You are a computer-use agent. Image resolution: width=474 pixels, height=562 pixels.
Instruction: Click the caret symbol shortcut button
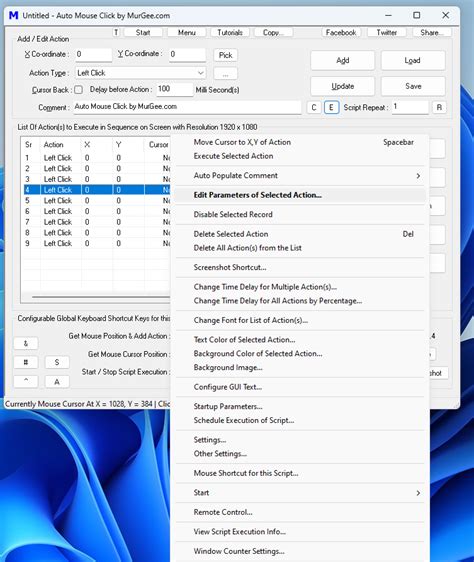[26, 381]
